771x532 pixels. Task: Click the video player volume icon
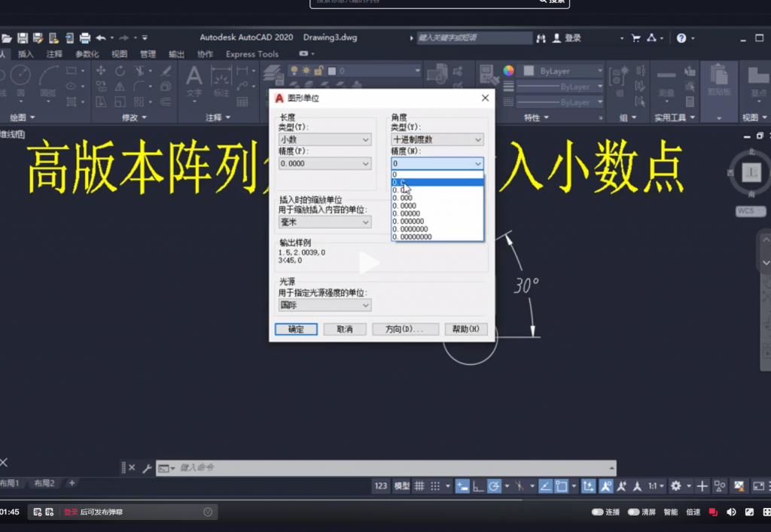click(x=730, y=512)
